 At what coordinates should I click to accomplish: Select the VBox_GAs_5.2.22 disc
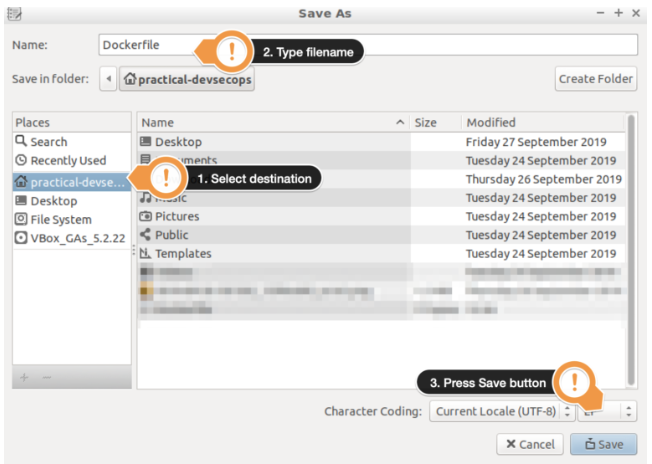point(72,238)
